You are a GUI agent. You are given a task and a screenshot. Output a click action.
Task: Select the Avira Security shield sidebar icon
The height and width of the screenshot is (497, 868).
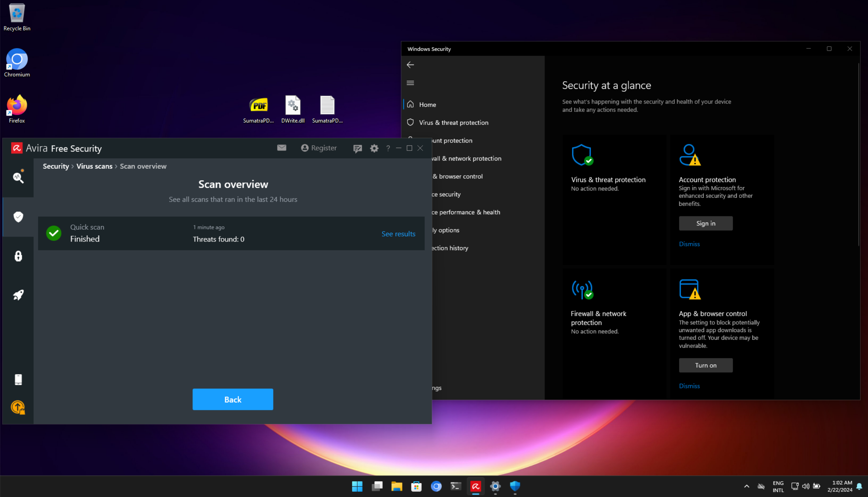(18, 217)
